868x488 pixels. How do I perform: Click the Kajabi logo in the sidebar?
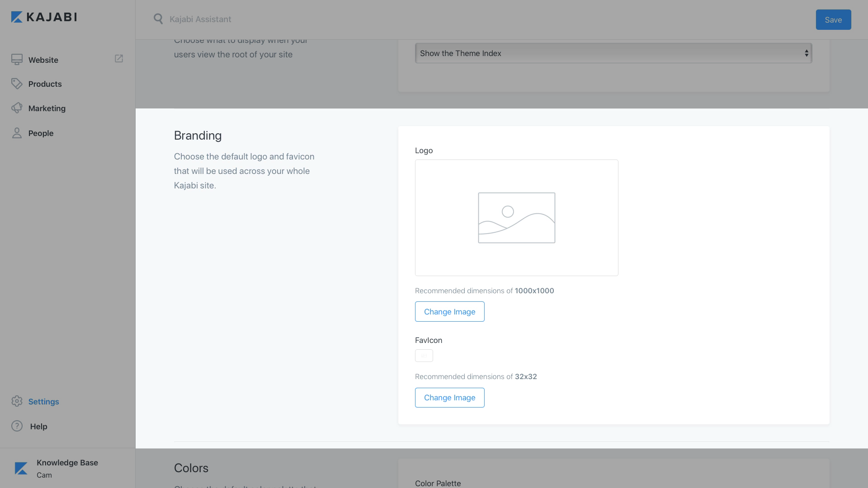pyautogui.click(x=44, y=17)
